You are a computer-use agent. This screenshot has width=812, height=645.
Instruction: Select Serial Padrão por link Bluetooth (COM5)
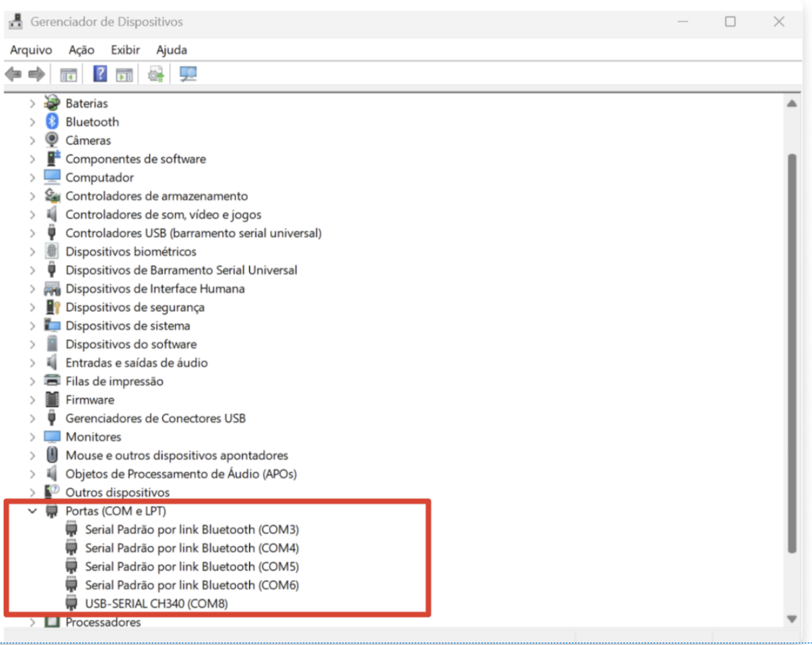pos(192,566)
